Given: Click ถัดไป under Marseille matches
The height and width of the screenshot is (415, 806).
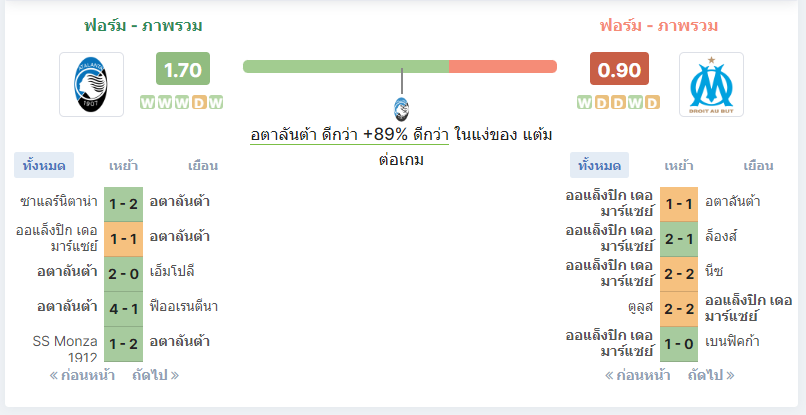Looking at the screenshot, I should pos(711,375).
